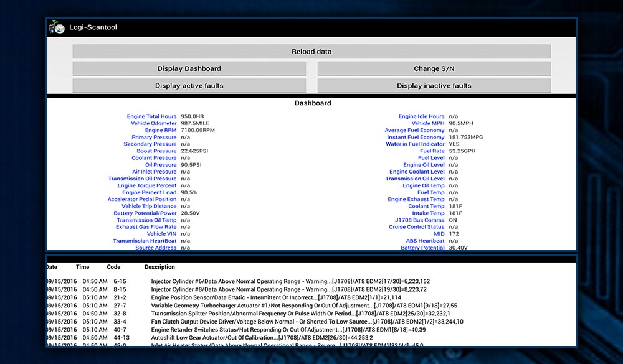Show faults with Display active faults
The image size is (623, 364).
click(x=189, y=85)
